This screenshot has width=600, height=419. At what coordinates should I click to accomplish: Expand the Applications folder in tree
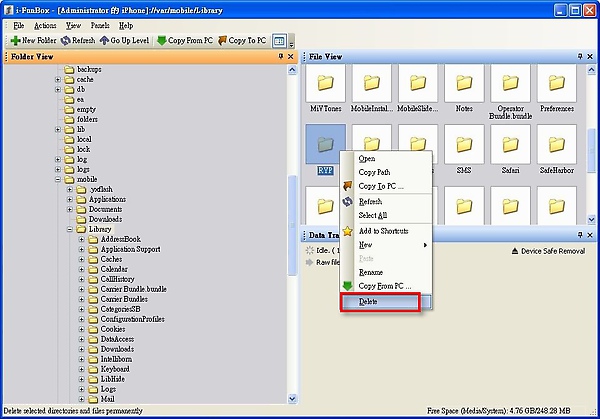click(69, 199)
